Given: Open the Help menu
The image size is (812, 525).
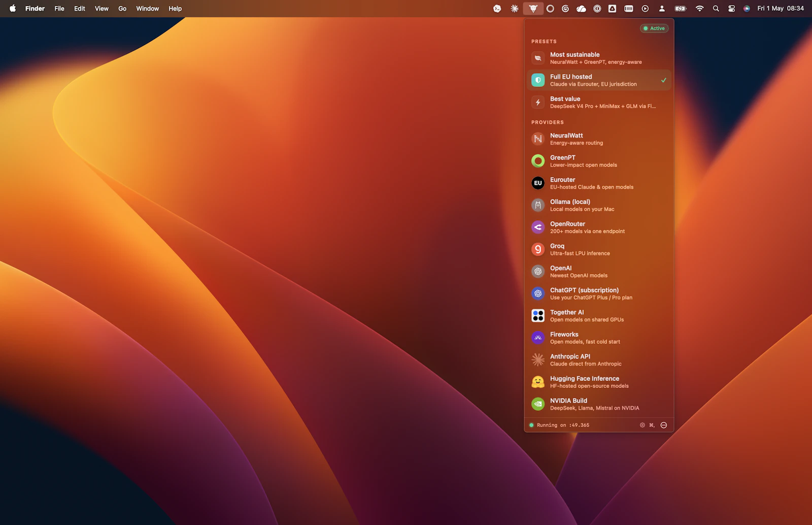Looking at the screenshot, I should (175, 9).
